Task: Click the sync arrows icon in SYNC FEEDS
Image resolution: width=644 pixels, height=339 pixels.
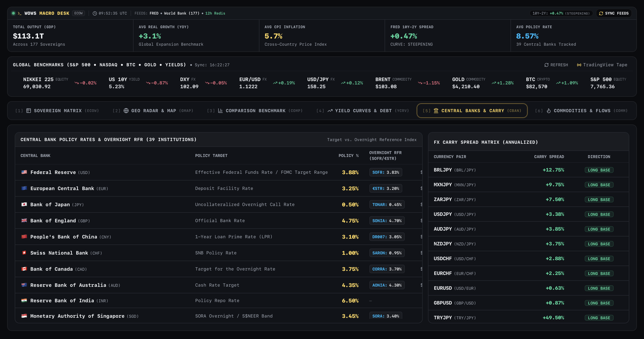Action: pyautogui.click(x=601, y=13)
